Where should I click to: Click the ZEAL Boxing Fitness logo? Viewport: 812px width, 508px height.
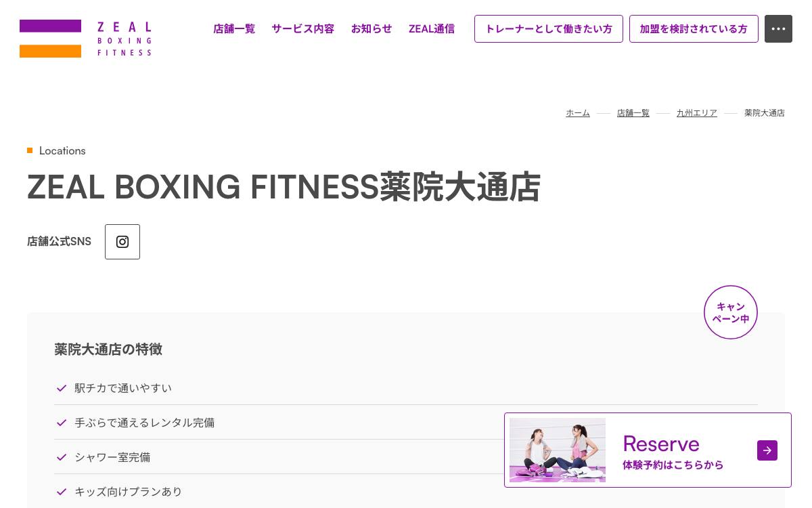(85, 39)
